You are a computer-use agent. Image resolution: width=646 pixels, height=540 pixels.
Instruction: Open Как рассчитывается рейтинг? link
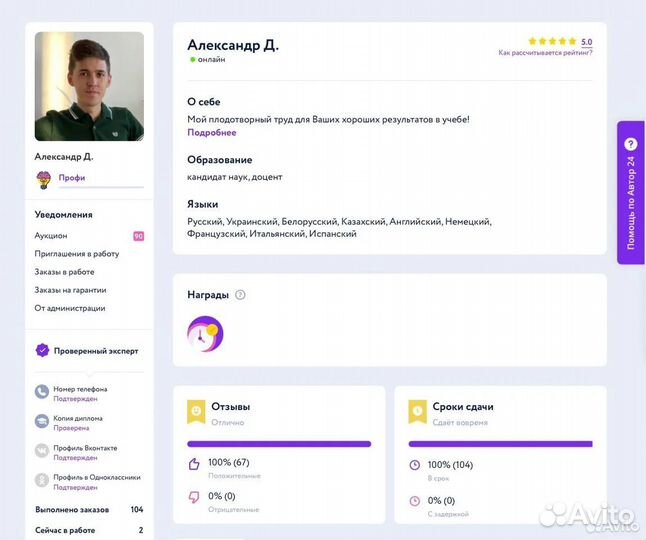545,53
